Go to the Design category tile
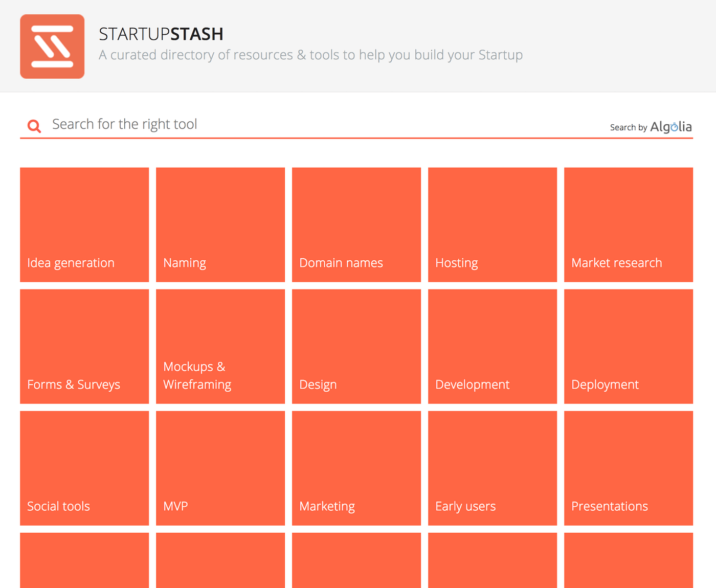The image size is (716, 588). pyautogui.click(x=356, y=346)
